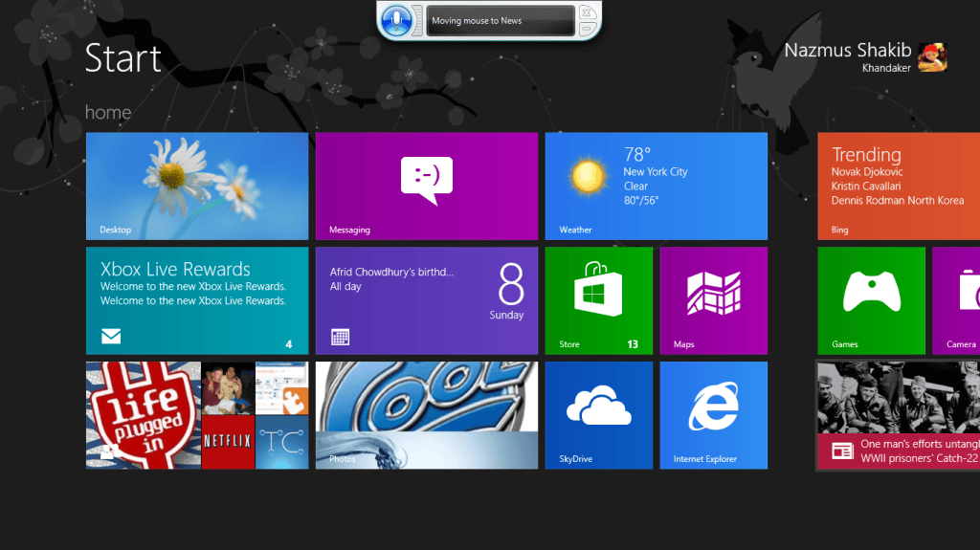
Task: Open the News tile about WWII prisoners
Action: 899,415
